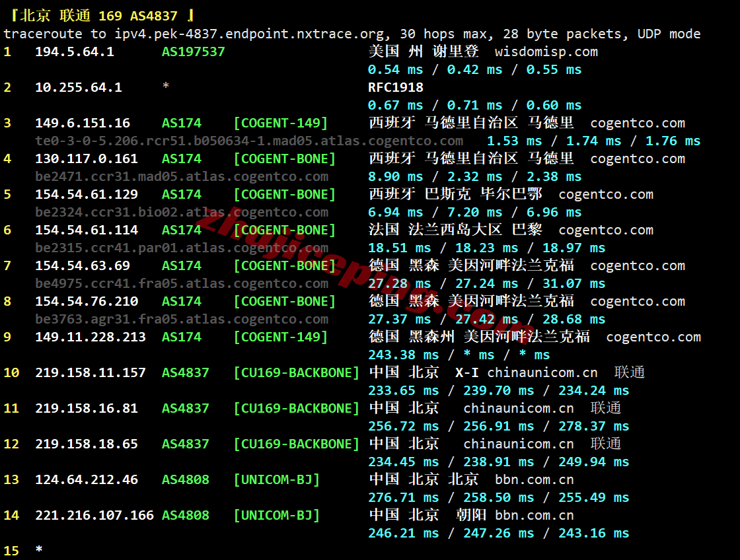Click IP address 219.158.18.65
Viewport: 740px width, 560px height.
[x=87, y=444]
